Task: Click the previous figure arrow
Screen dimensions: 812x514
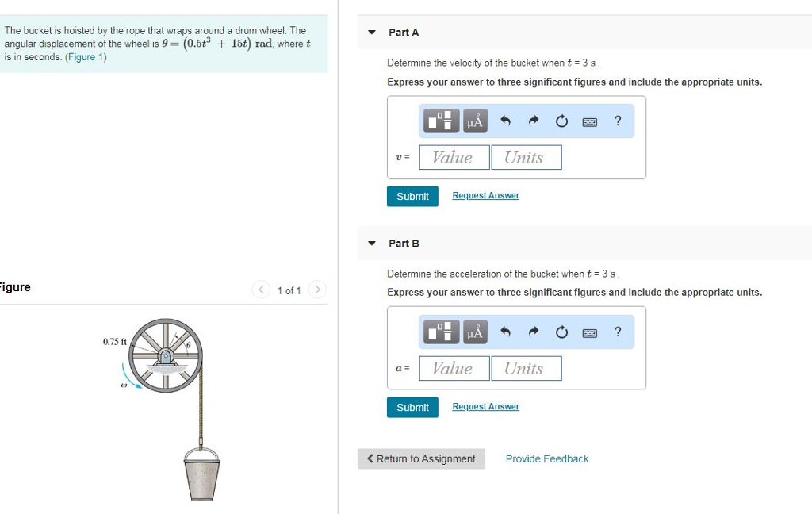Action: pos(261,290)
